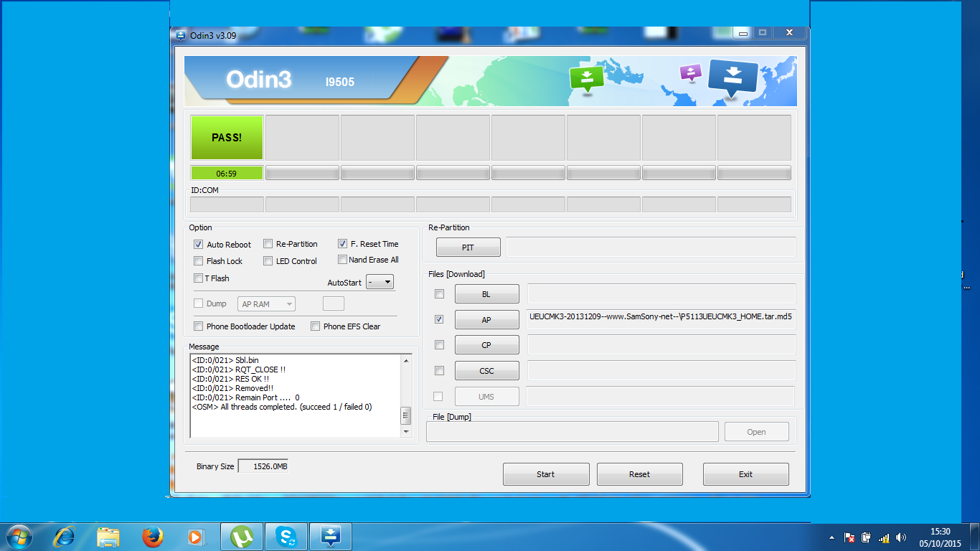Click the 'Removed!!' log line
The image size is (980, 551).
pyautogui.click(x=232, y=388)
